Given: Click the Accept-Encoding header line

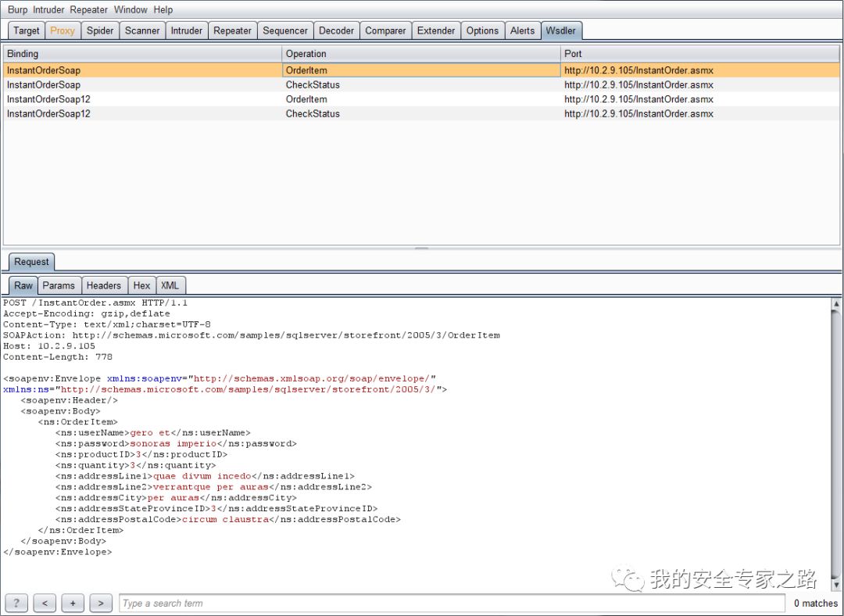Looking at the screenshot, I should [x=86, y=313].
